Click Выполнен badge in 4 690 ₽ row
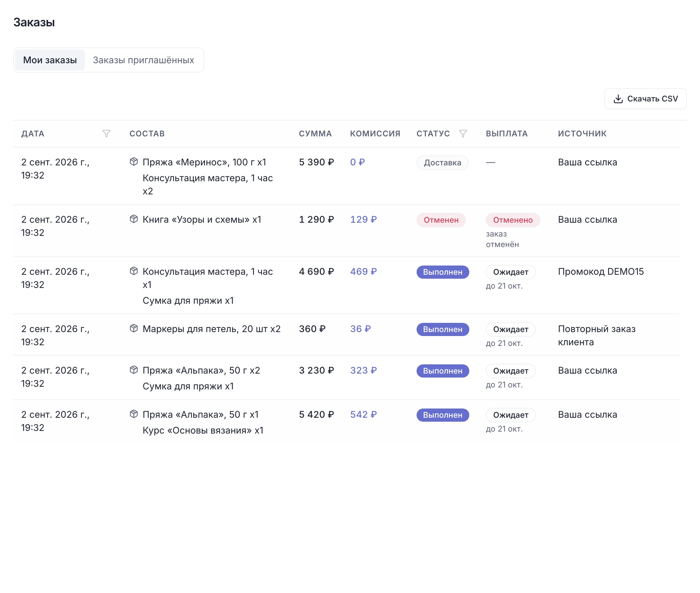Viewport: 700px width, 593px height. pos(443,272)
